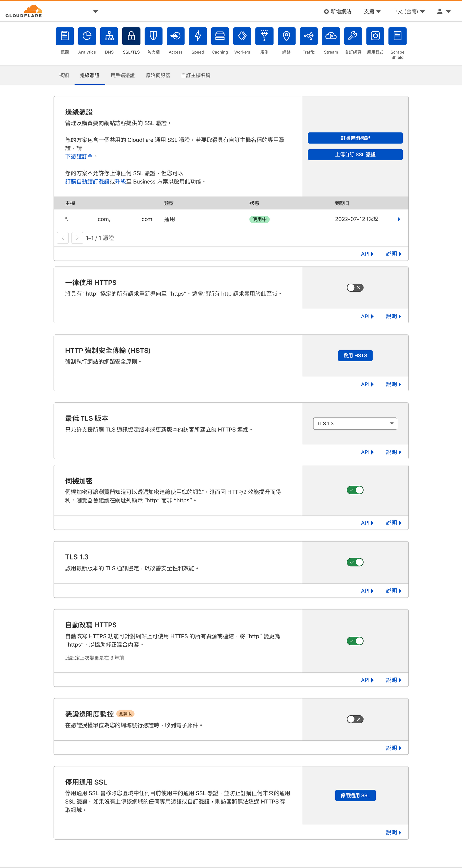This screenshot has height=868, width=462.
Task: Toggle 自動改寫 HTTPS switch
Action: (355, 641)
